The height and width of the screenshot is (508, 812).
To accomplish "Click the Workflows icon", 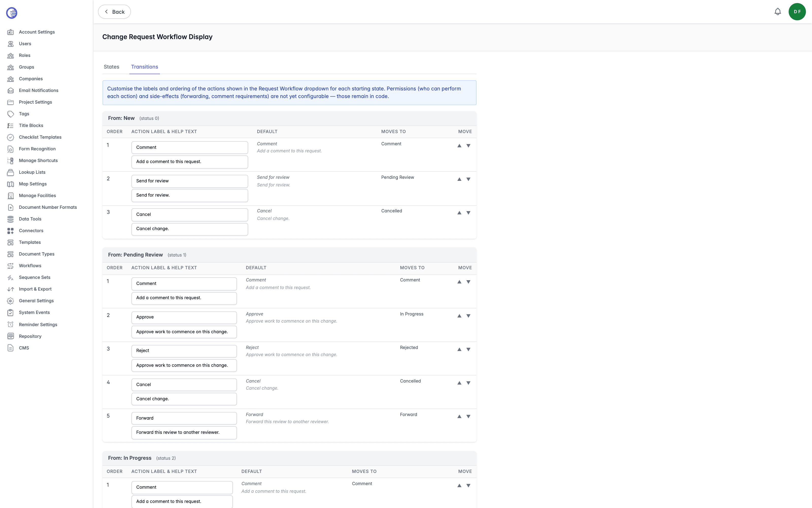I will pos(11,266).
